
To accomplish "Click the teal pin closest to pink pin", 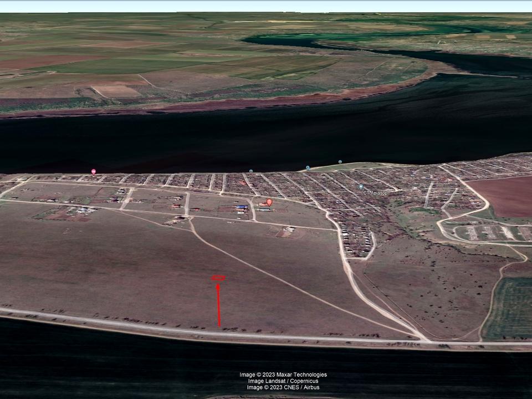I will click(x=251, y=171).
